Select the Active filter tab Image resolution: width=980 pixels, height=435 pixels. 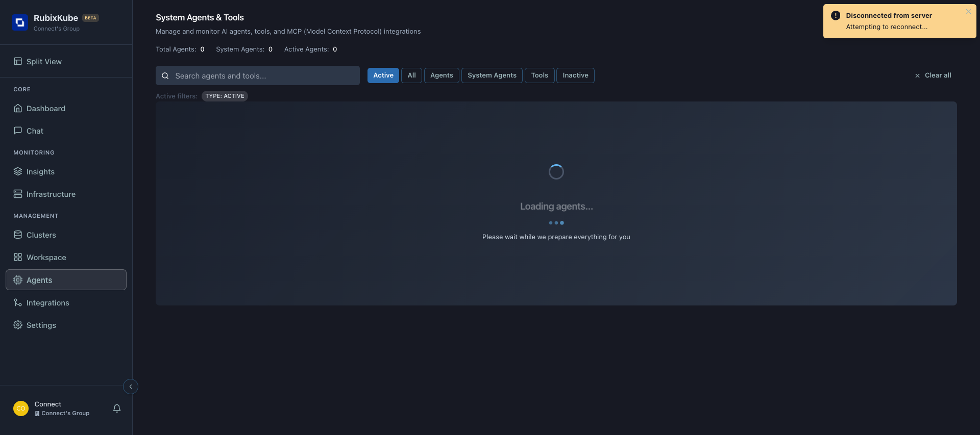(x=383, y=75)
